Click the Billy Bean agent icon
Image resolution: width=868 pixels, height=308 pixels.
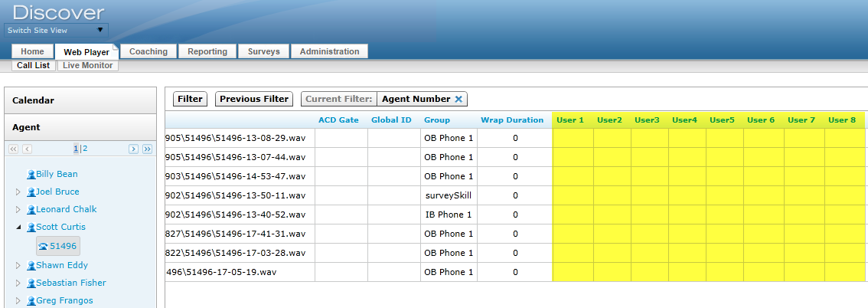click(31, 175)
